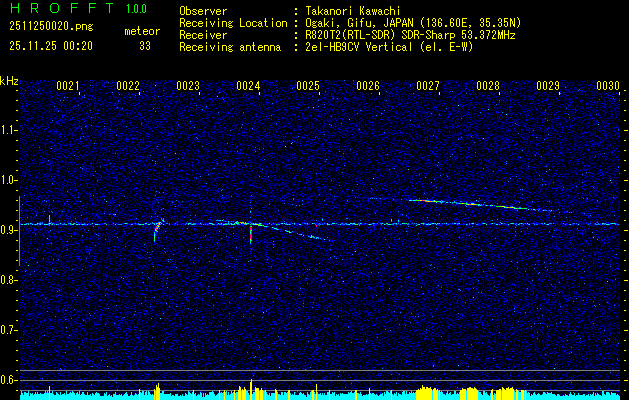This screenshot has height=400, width=629.
Task: Select the R820T2(RTL-SDR) SDR-Sharp 53.372MHz text
Action: [x=410, y=35]
